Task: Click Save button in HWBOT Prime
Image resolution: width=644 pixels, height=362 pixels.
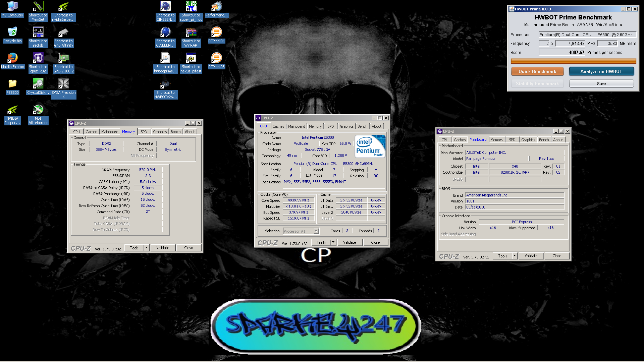Action: (601, 83)
